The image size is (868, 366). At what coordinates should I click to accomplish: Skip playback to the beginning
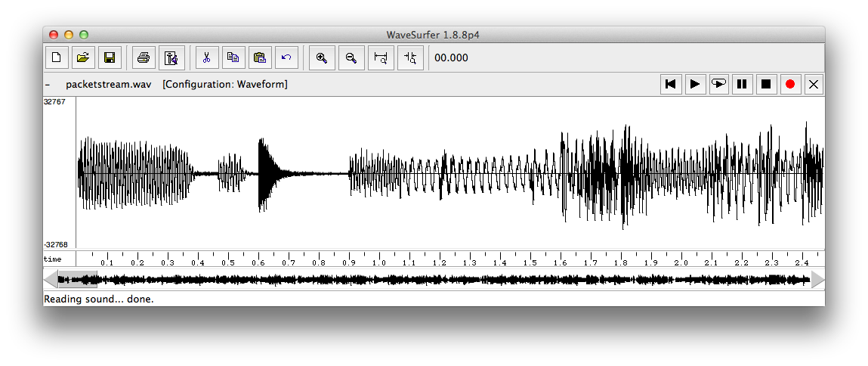pos(671,84)
